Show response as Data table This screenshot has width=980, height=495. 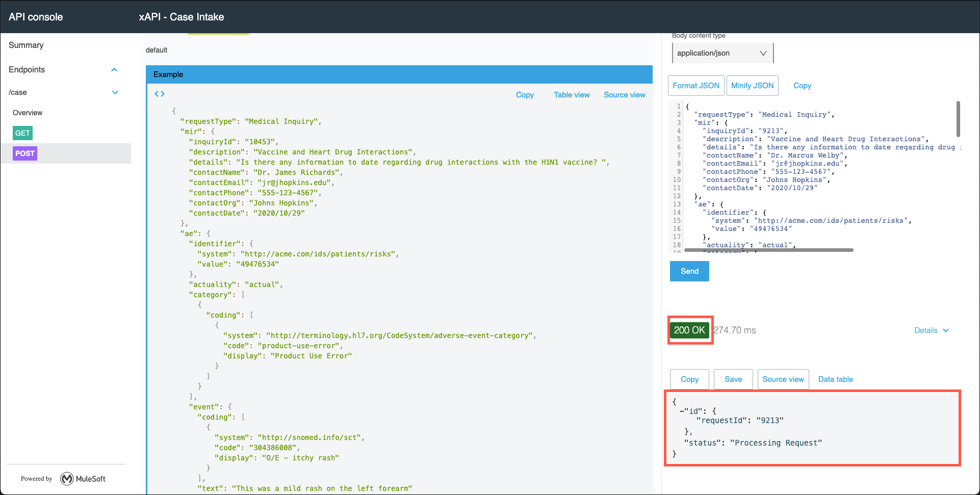[835, 379]
